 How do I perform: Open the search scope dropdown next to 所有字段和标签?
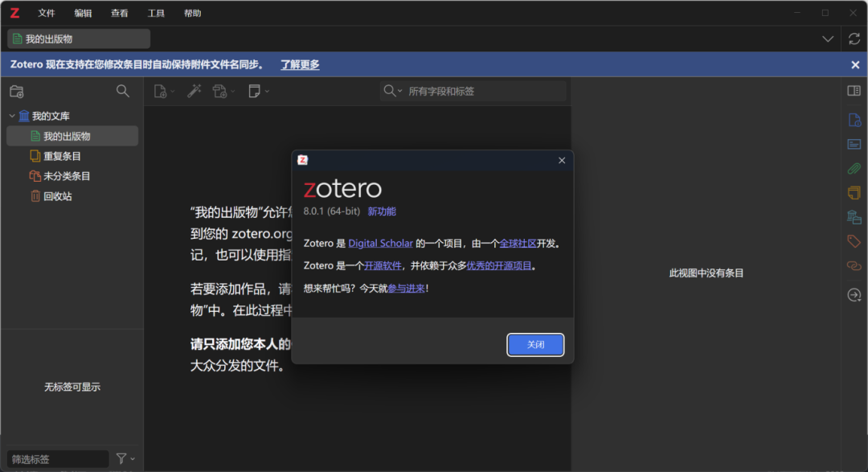tap(400, 91)
